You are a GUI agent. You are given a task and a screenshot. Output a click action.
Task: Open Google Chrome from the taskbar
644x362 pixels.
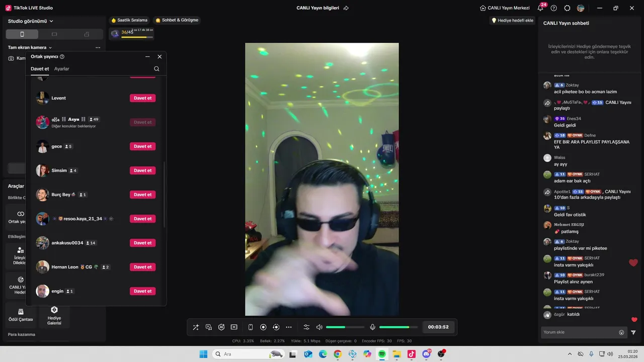point(338,354)
